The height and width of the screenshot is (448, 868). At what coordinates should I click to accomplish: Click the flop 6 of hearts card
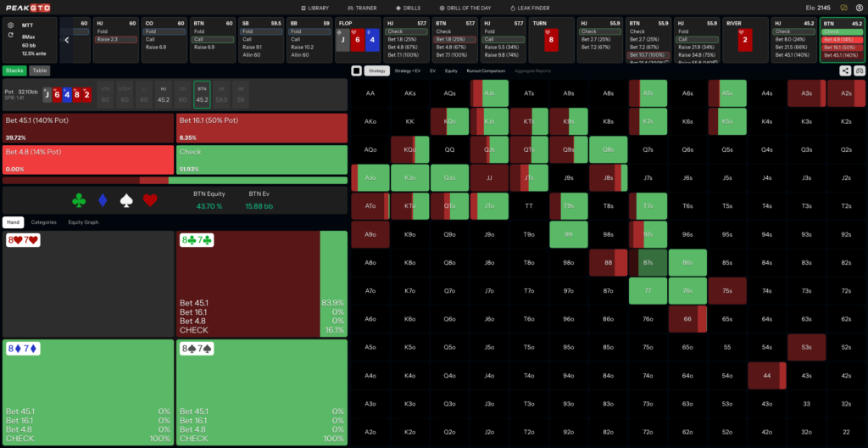357,40
